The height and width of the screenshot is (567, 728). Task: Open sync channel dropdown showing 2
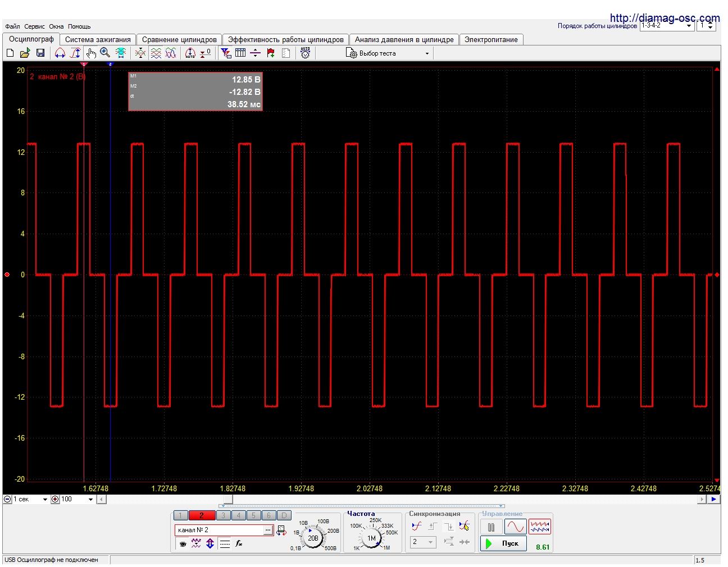pos(423,542)
